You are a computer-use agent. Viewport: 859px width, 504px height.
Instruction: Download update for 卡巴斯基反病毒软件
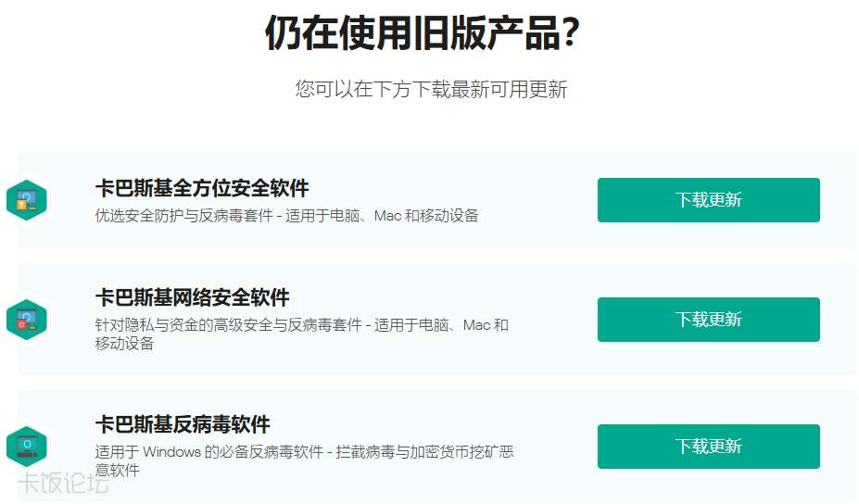click(708, 447)
